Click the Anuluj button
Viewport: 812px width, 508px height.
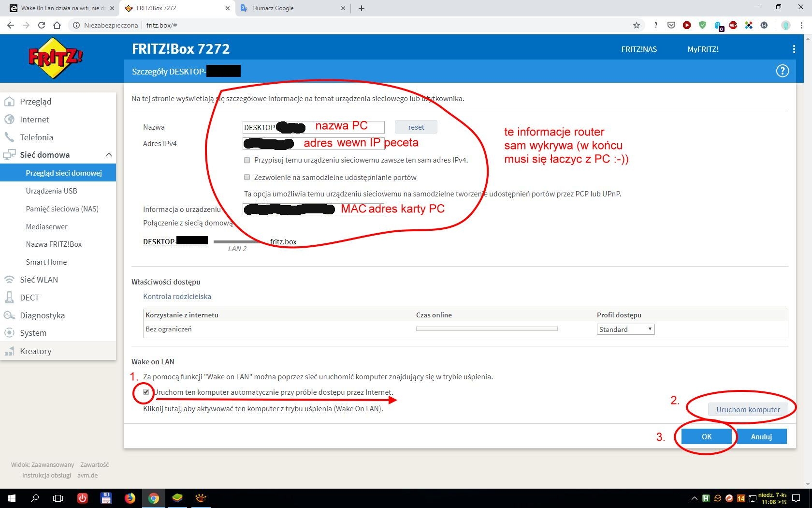pos(761,436)
